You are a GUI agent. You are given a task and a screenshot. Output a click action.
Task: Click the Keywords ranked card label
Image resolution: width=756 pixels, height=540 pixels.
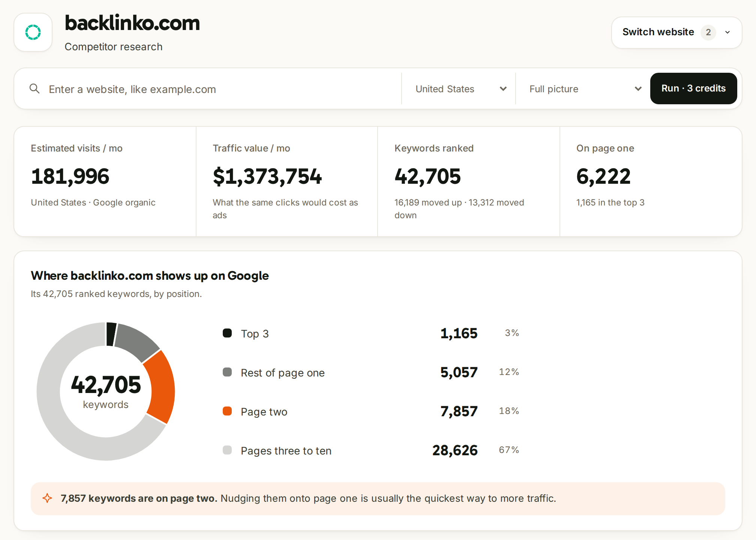(434, 148)
